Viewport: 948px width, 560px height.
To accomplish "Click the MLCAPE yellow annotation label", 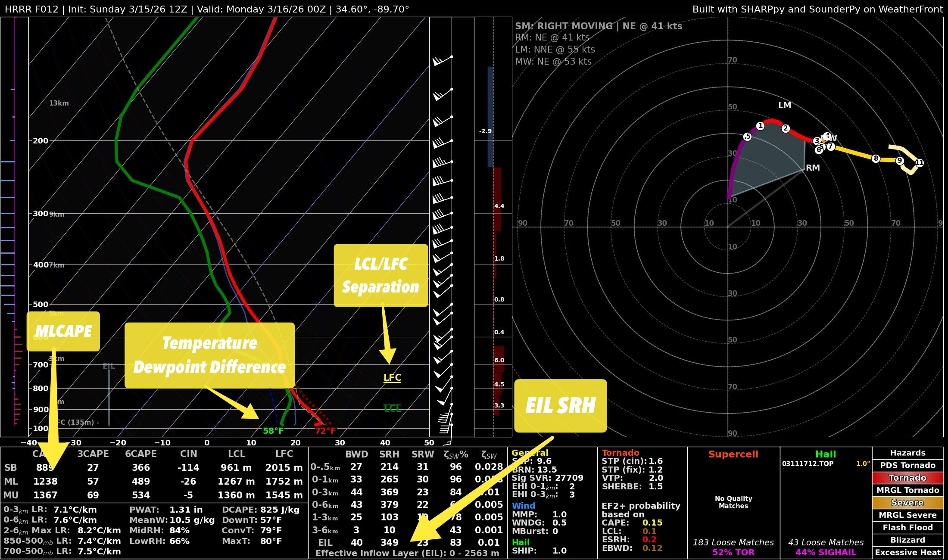I will [63, 331].
